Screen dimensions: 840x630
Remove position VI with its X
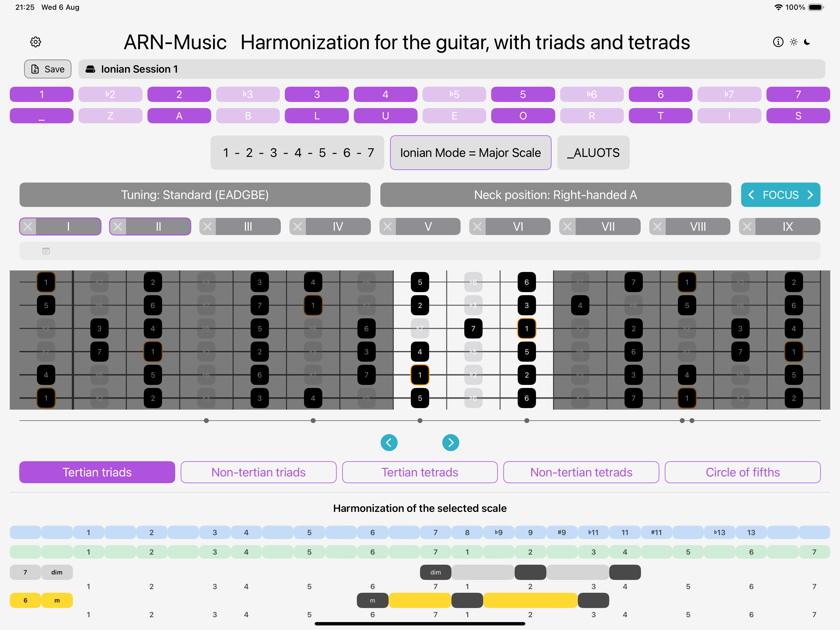click(477, 227)
